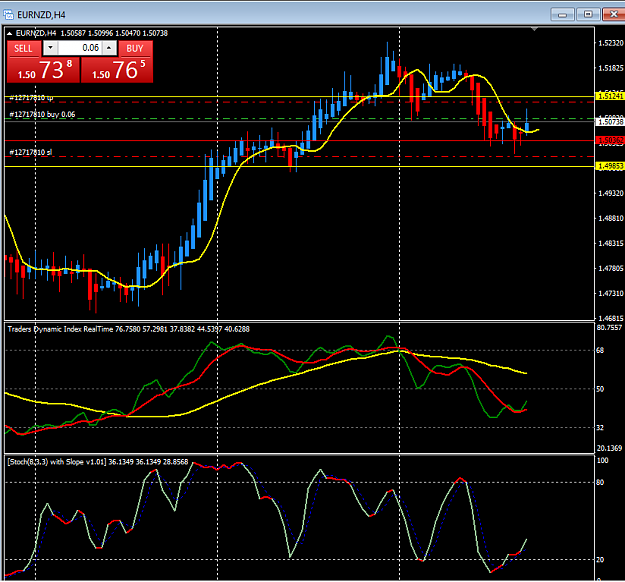This screenshot has height=582, width=625.
Task: Click the 1.49853 yellow price label
Action: (x=610, y=166)
